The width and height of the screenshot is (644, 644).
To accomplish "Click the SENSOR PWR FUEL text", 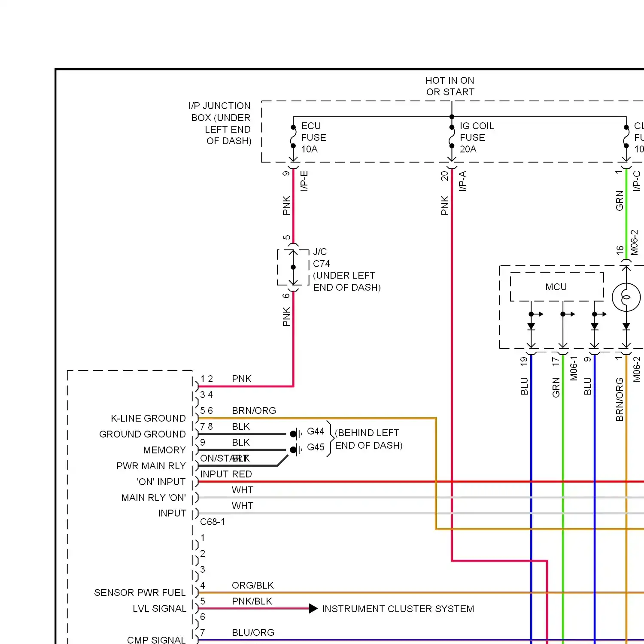I will 139,592.
